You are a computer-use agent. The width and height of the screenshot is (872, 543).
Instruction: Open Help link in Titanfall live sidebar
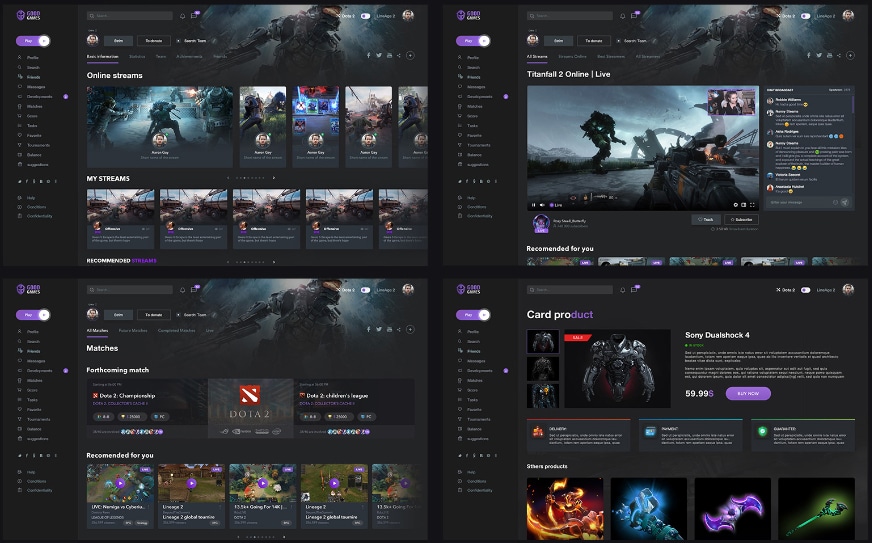tap(472, 198)
